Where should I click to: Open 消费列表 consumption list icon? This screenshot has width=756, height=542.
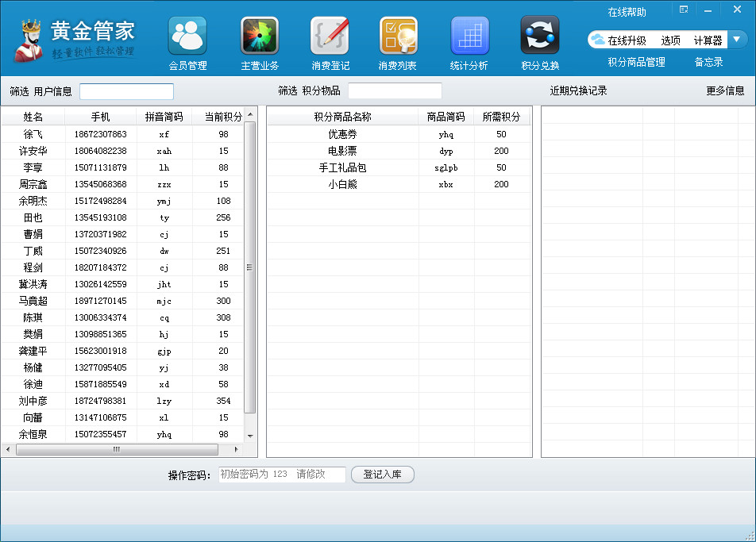399,37
